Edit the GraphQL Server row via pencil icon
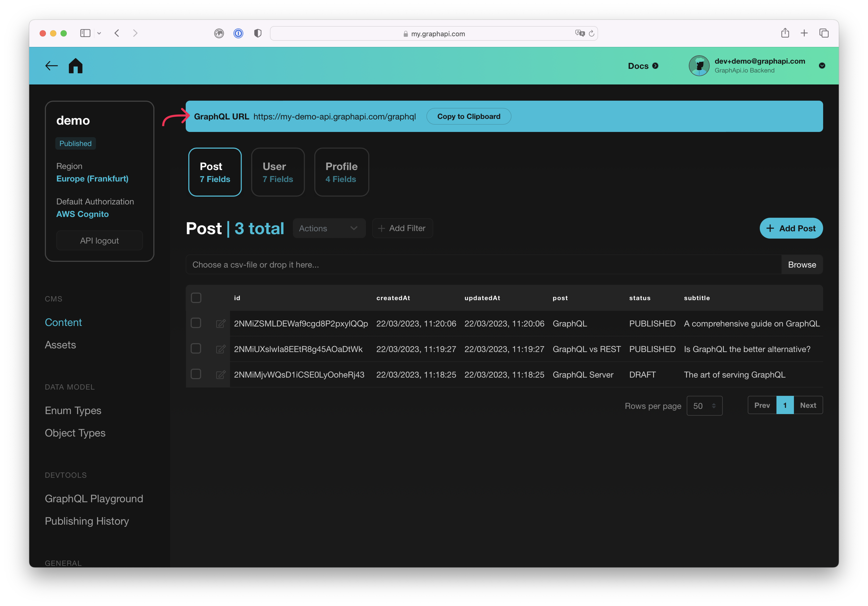 coord(221,375)
